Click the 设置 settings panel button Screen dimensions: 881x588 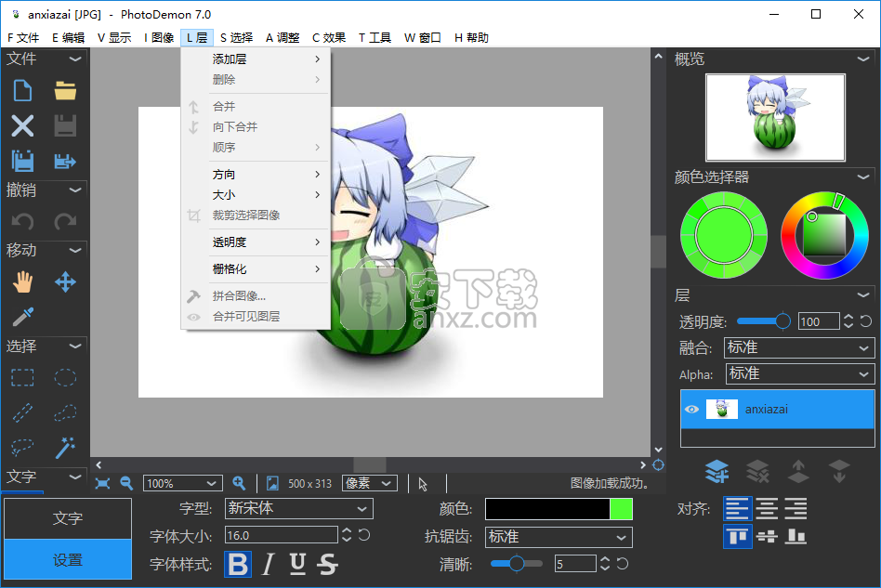[68, 559]
